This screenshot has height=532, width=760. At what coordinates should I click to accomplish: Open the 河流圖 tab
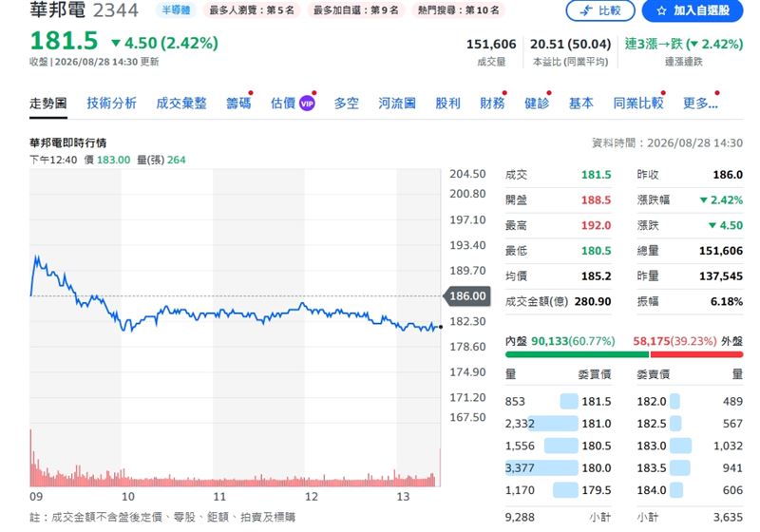[397, 104]
